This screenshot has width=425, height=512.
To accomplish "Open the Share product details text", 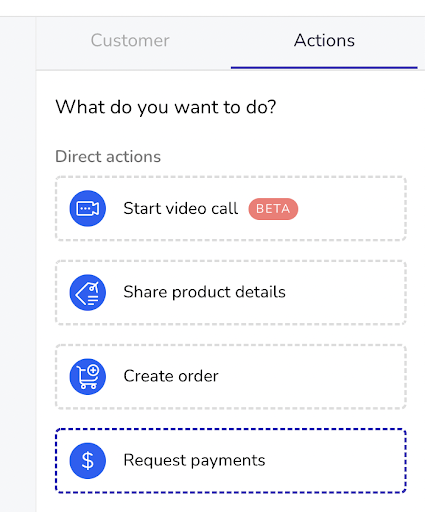I will (x=204, y=292).
